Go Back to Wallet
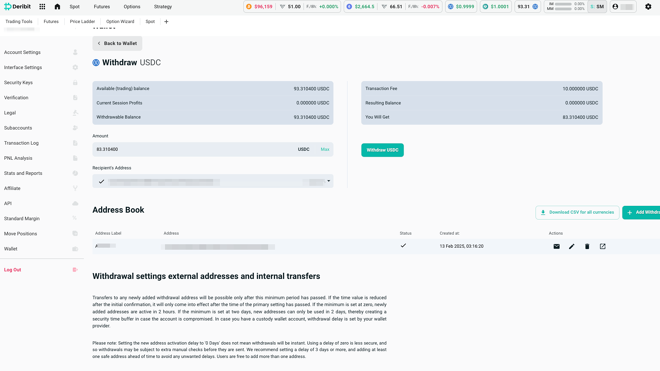The width and height of the screenshot is (660, 371). tap(117, 43)
